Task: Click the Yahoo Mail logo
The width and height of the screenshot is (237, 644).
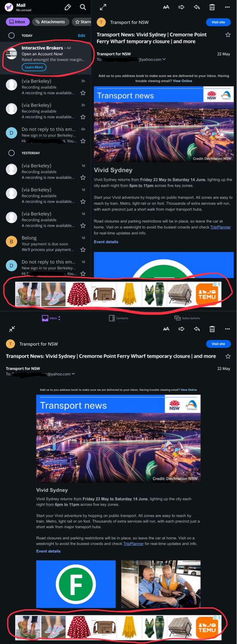Action: [8, 7]
